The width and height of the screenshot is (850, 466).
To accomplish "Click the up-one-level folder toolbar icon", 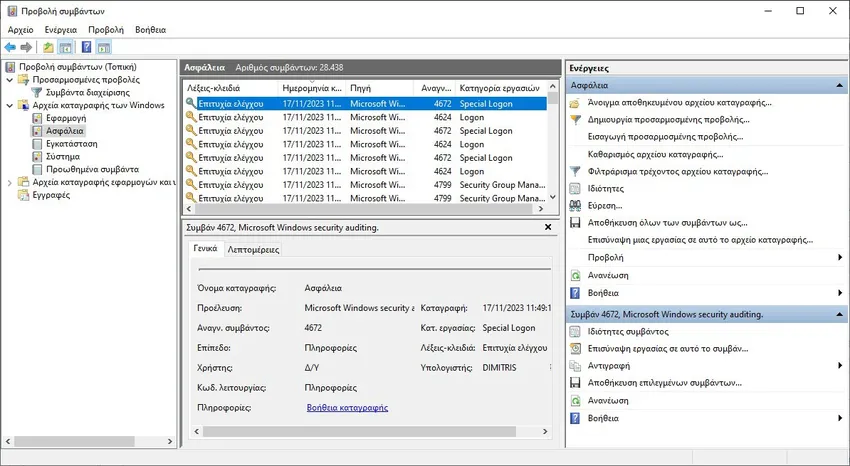I will point(48,48).
